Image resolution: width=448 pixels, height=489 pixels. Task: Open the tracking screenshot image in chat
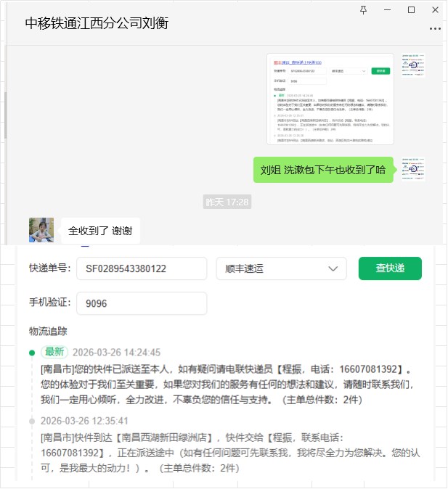point(330,99)
